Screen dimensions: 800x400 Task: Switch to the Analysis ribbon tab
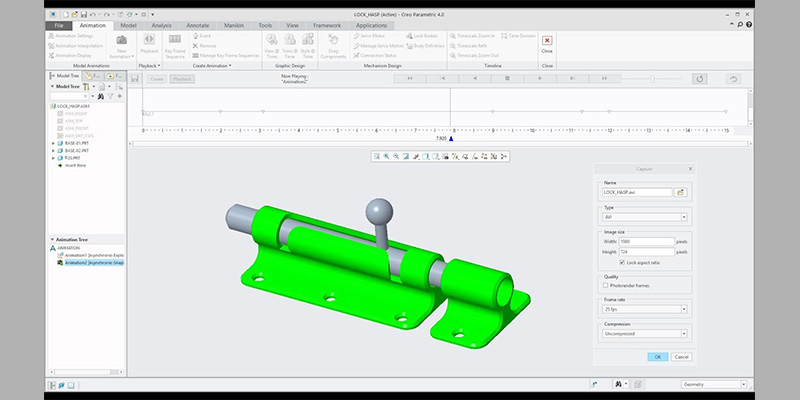click(161, 25)
